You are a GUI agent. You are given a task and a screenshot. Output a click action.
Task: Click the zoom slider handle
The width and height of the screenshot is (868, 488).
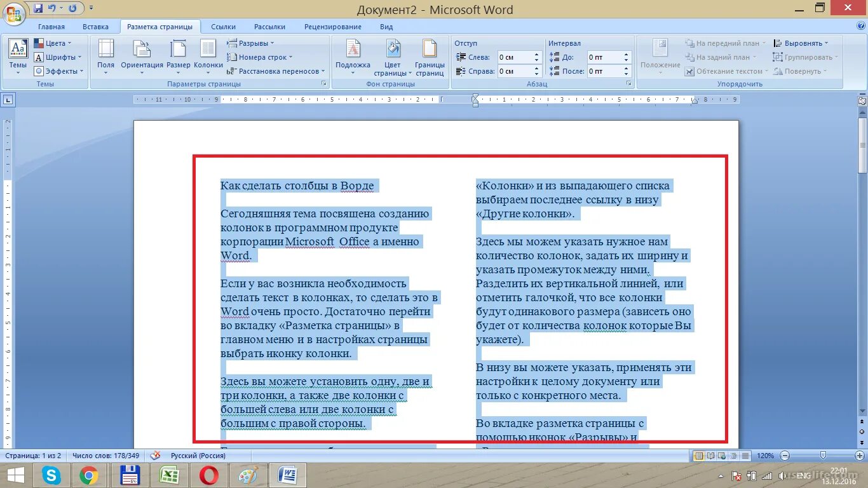pos(824,456)
